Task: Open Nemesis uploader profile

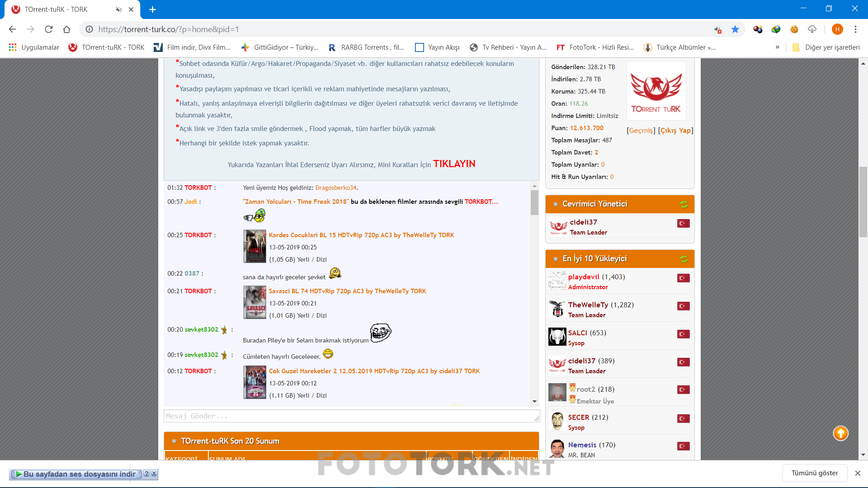Action: (x=582, y=445)
